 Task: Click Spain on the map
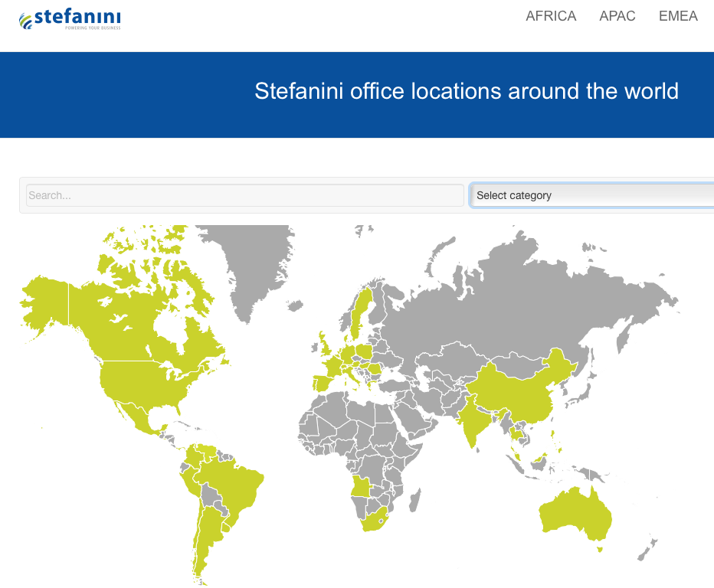point(320,382)
